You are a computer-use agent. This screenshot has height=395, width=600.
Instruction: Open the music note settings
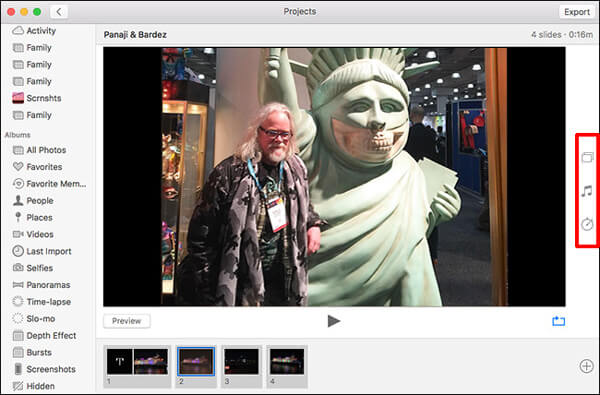(587, 191)
